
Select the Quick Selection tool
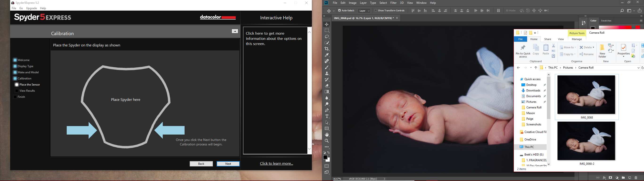tap(327, 43)
